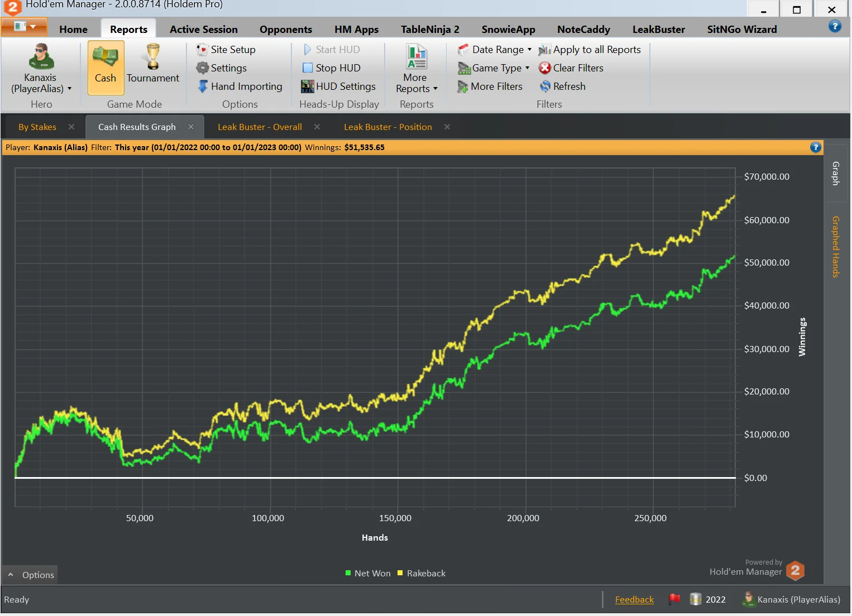This screenshot has height=616, width=852.
Task: Select Cash game mode
Action: (x=106, y=66)
